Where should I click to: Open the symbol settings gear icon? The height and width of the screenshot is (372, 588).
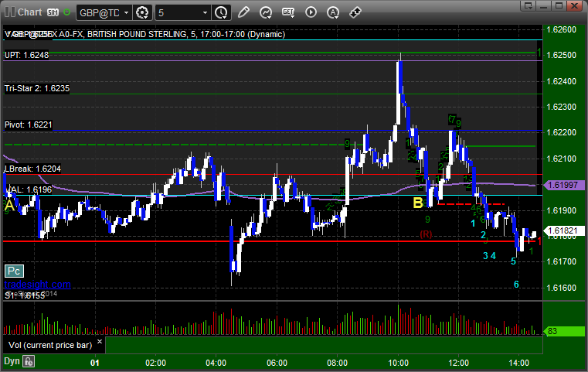point(142,12)
